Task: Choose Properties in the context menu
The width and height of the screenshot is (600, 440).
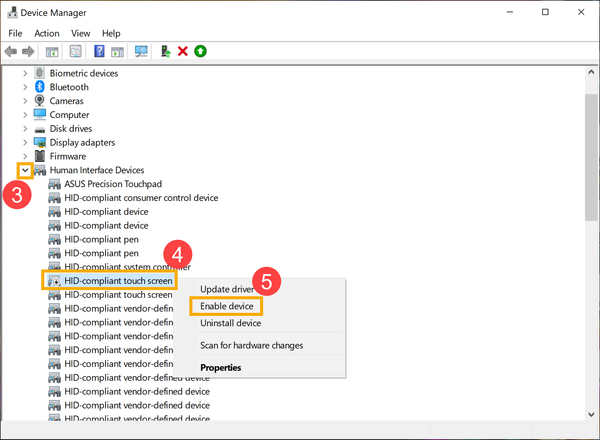Action: pyautogui.click(x=220, y=367)
